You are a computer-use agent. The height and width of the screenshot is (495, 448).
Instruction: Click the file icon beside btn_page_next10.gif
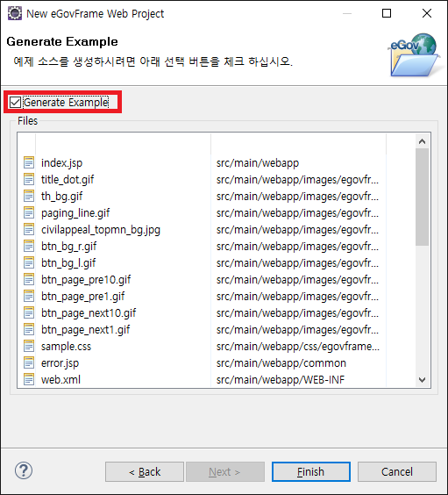[x=29, y=312]
